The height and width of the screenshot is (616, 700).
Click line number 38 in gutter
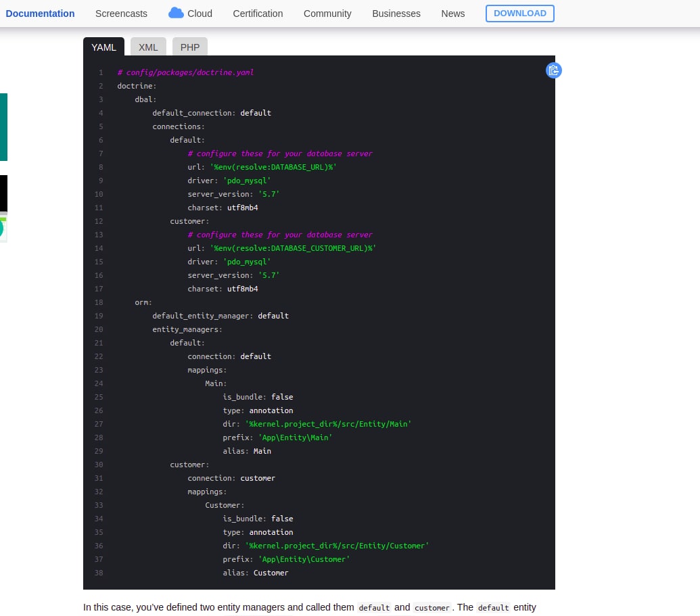click(x=99, y=573)
